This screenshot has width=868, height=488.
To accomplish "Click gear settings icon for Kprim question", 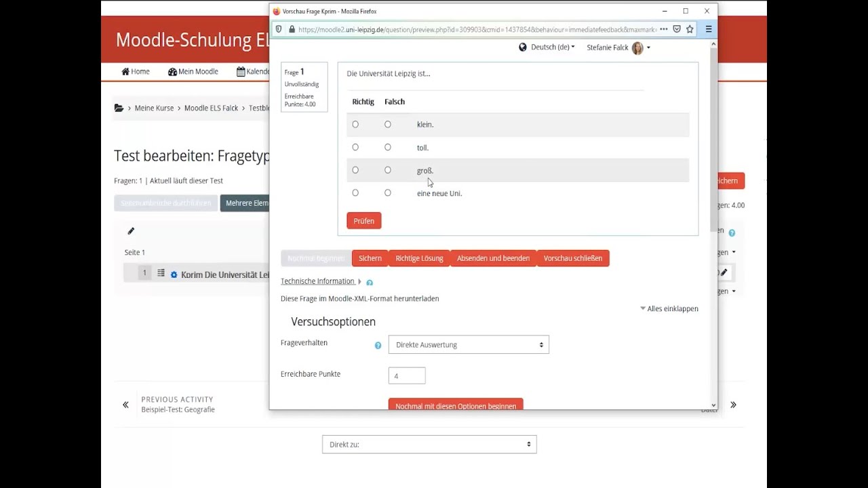I will coord(174,274).
